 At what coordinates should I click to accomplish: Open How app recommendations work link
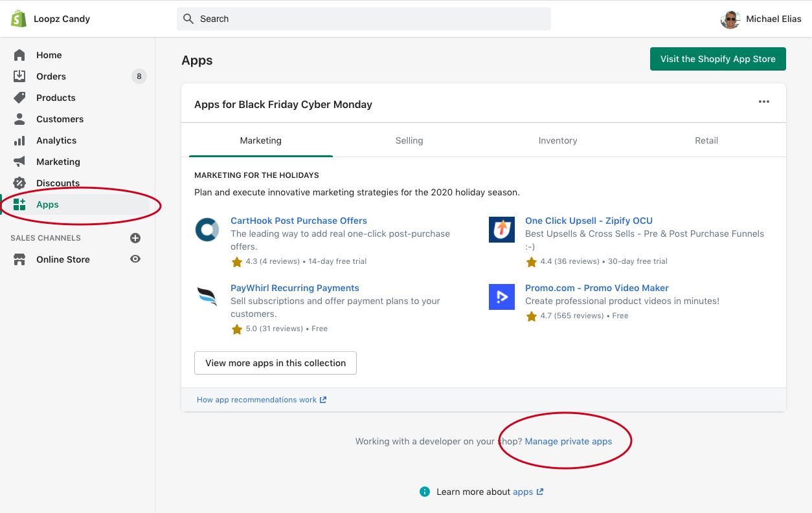point(262,400)
